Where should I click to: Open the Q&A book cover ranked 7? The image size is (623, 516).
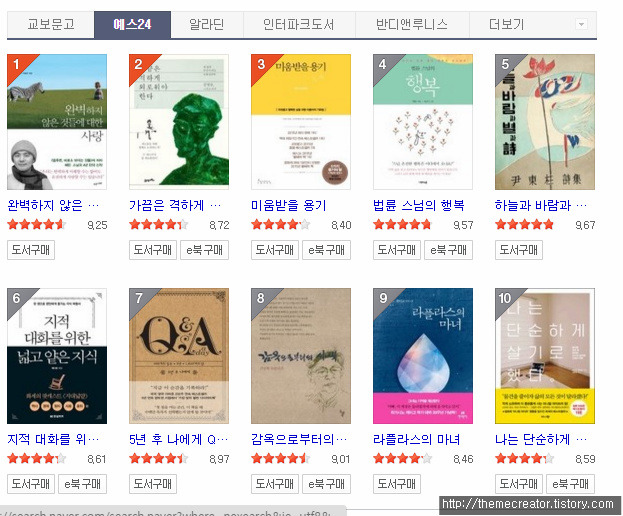pos(179,356)
